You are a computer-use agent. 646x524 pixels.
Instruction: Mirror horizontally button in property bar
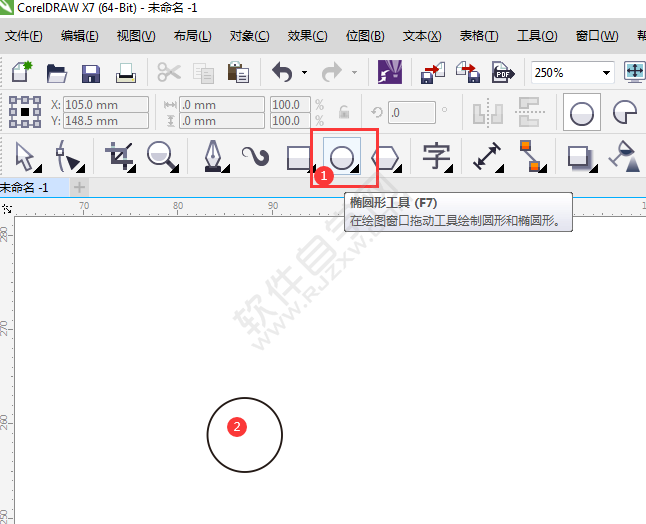[x=488, y=112]
